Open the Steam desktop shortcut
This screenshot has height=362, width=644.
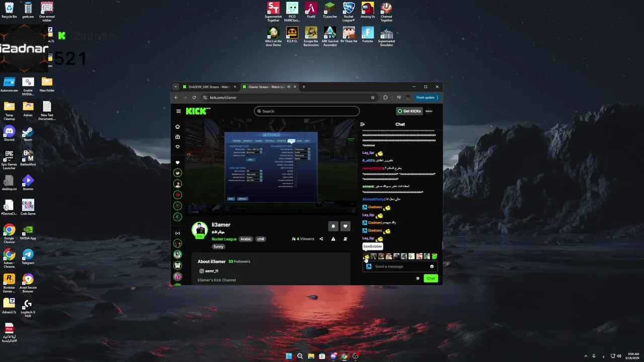(x=28, y=134)
